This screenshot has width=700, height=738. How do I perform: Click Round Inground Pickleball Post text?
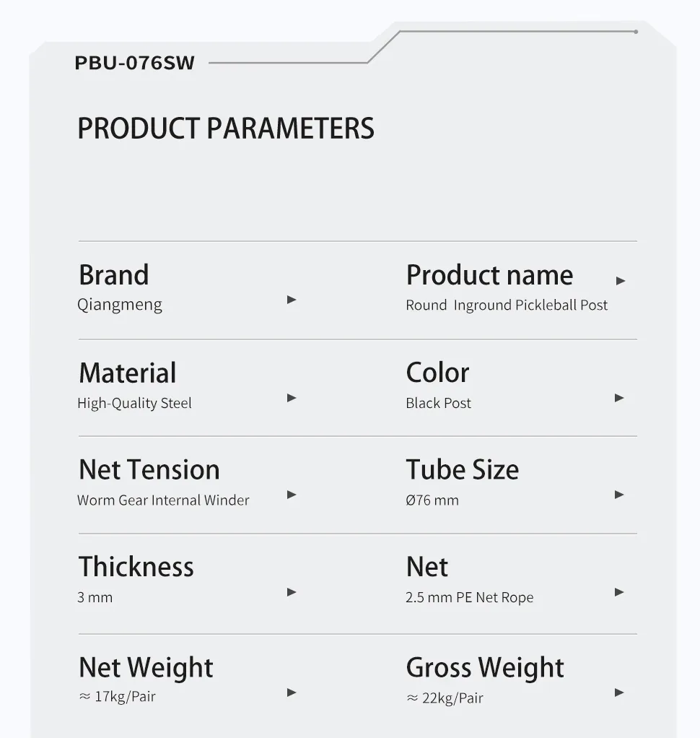(507, 305)
